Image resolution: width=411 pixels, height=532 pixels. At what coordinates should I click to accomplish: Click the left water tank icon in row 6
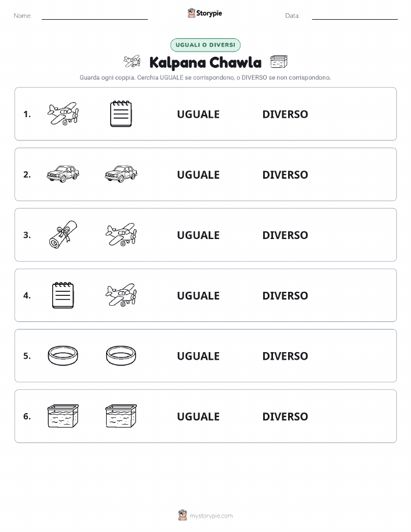click(x=63, y=416)
